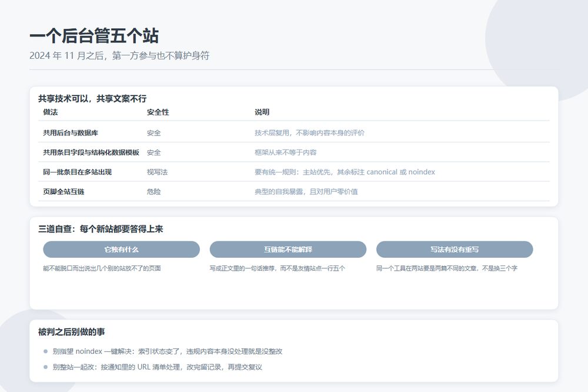Image resolution: width=588 pixels, height=392 pixels.
Task: Click the description 同一个工具在两站要是两篇不同的文章
Action: [447, 268]
